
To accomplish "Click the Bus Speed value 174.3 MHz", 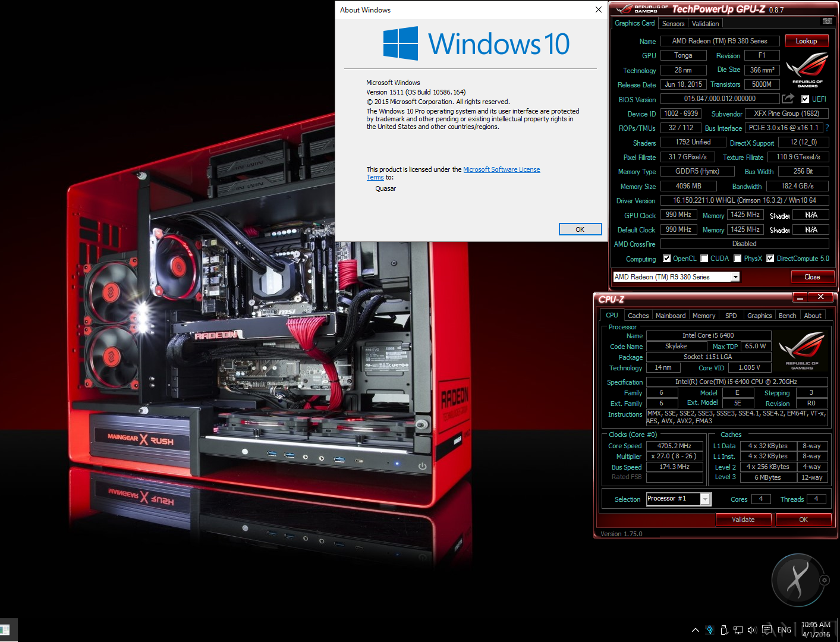I will (x=674, y=467).
